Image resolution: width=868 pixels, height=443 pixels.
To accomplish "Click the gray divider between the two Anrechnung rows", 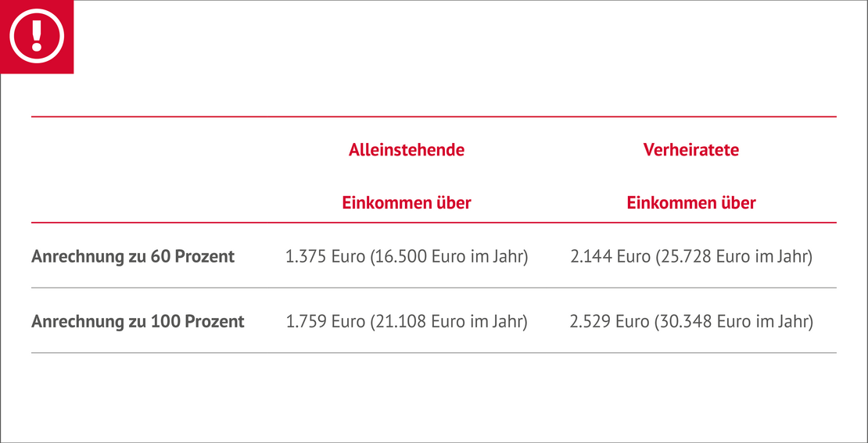I will [434, 288].
